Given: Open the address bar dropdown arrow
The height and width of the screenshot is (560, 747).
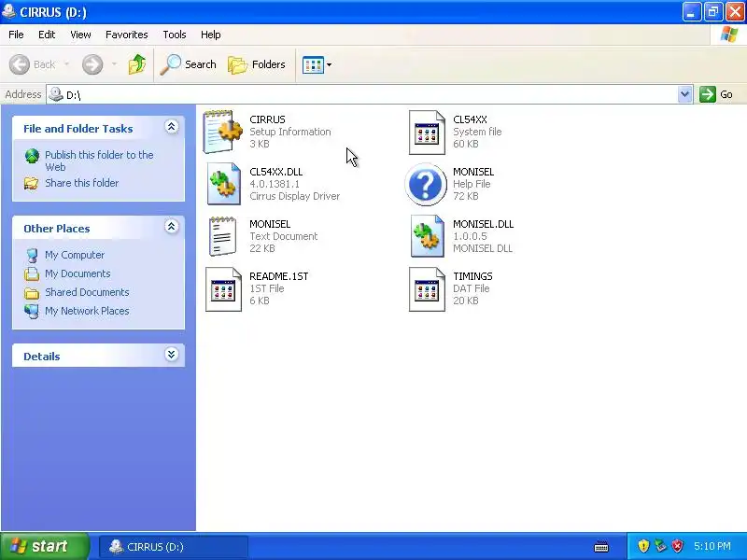Looking at the screenshot, I should pyautogui.click(x=685, y=94).
